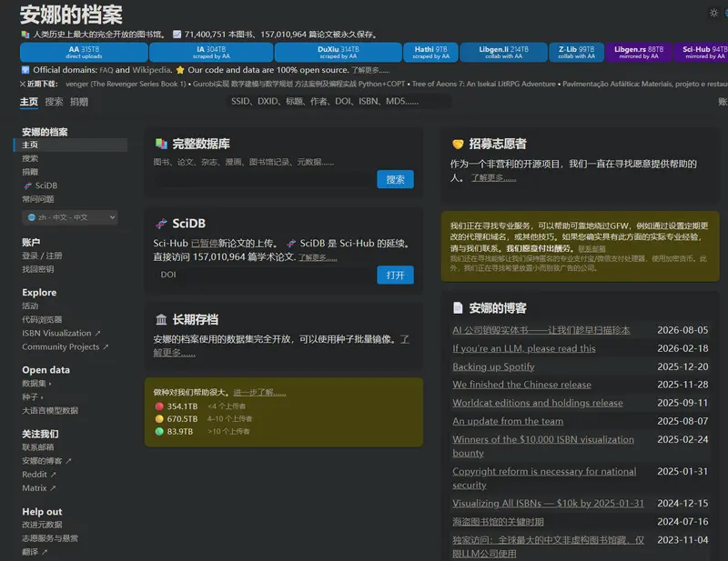Viewport: 728px width, 561px height.
Task: Click the 已暂停 link in SciDB text
Action: point(204,243)
